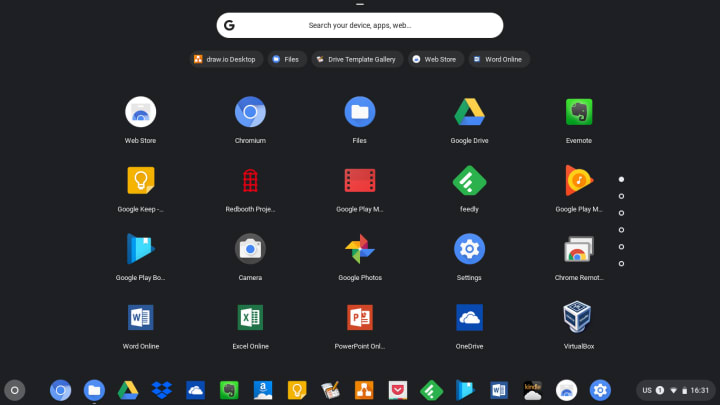The height and width of the screenshot is (405, 720).
Task: Select the fourth launcher page indicator dot
Action: [621, 230]
